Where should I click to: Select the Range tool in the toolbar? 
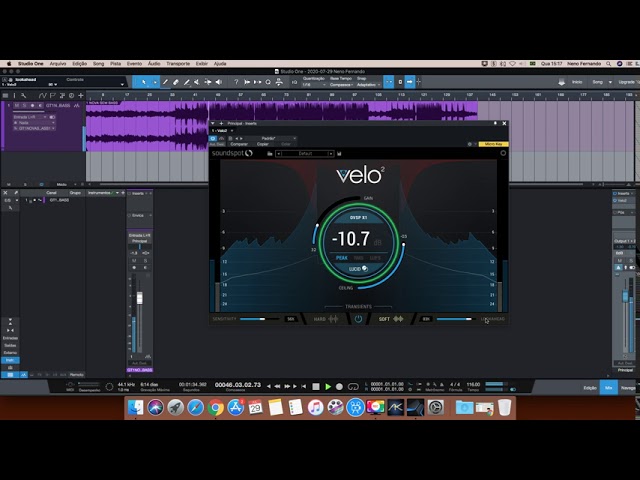[x=155, y=82]
